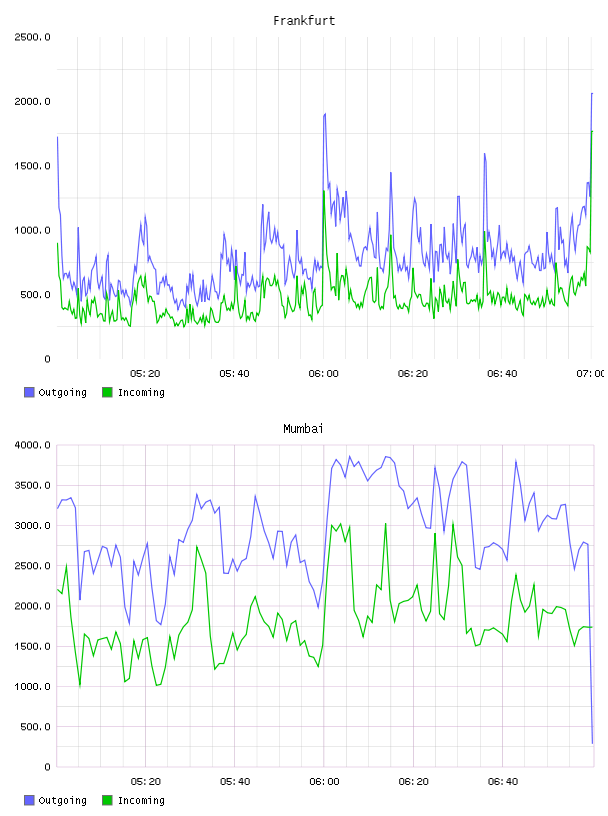Viewport: 608px width, 816px height.
Task: Click Mumbai outgoing drop at chart end
Action: coord(592,743)
